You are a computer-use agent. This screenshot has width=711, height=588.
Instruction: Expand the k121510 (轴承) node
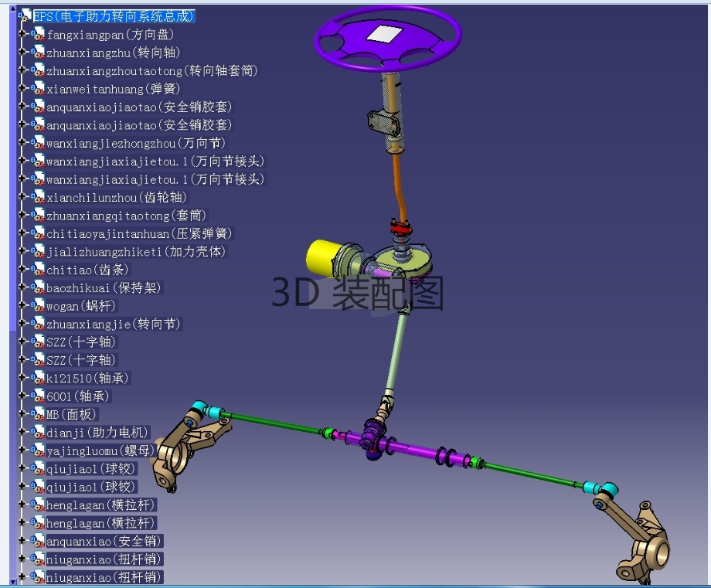click(22, 377)
